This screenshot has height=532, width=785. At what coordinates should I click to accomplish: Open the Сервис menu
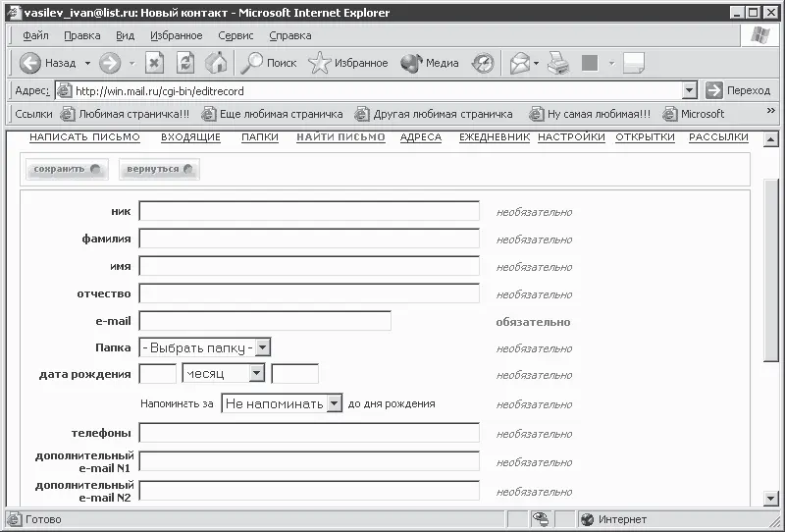click(x=235, y=35)
